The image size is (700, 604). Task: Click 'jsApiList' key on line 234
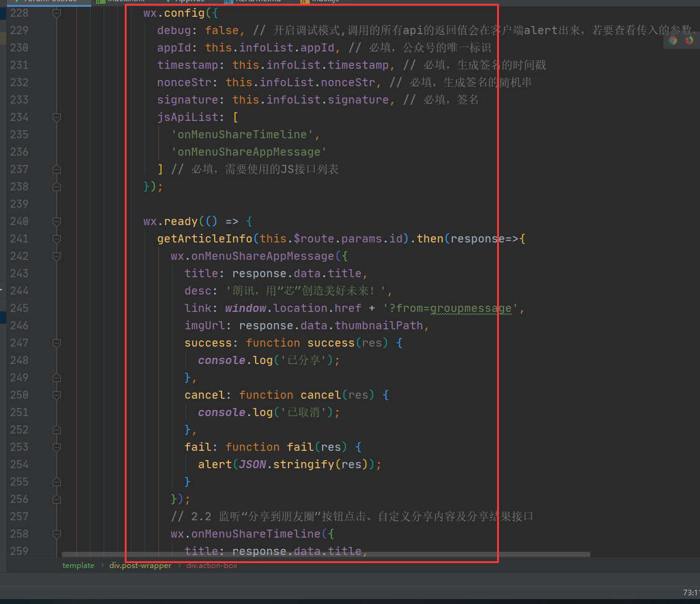(187, 117)
